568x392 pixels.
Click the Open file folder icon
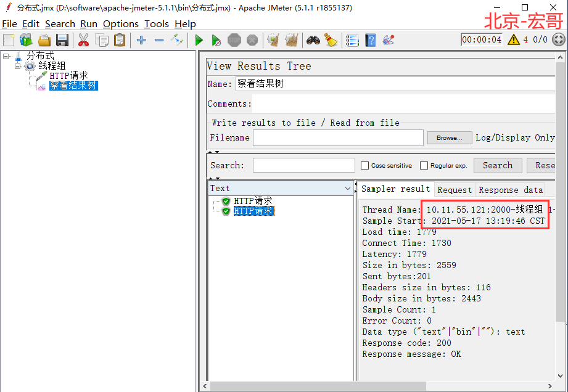pos(44,40)
